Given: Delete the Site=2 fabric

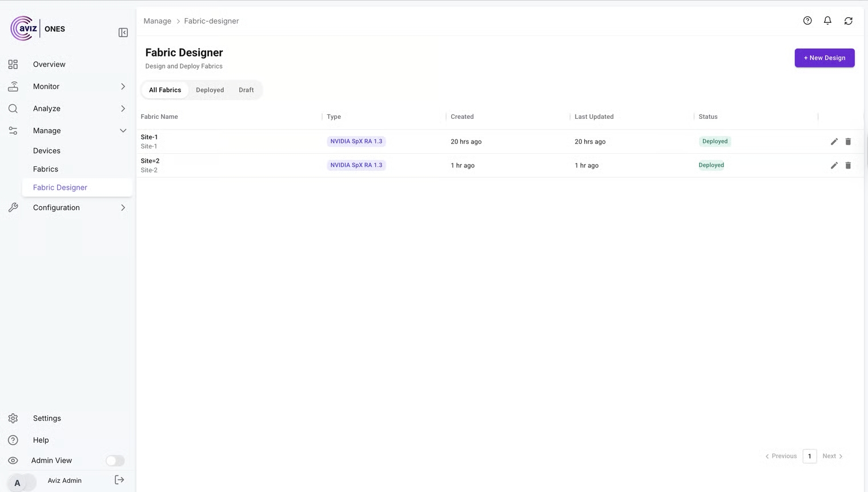Looking at the screenshot, I should click(x=848, y=166).
